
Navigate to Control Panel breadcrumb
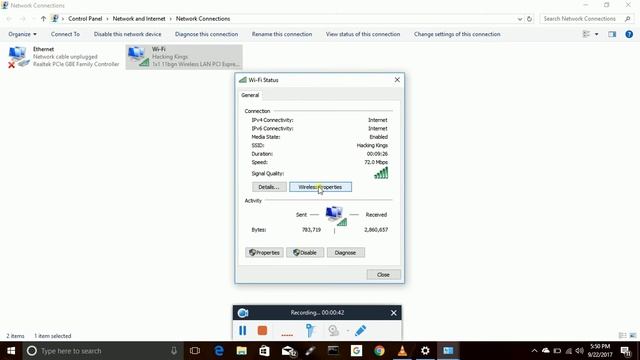(x=85, y=19)
